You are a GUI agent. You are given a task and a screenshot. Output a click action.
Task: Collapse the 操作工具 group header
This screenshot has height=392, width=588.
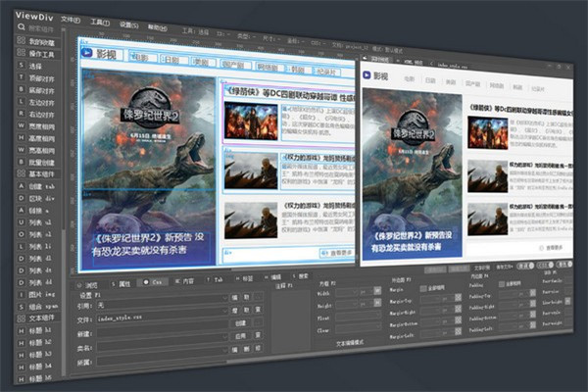tap(37, 53)
